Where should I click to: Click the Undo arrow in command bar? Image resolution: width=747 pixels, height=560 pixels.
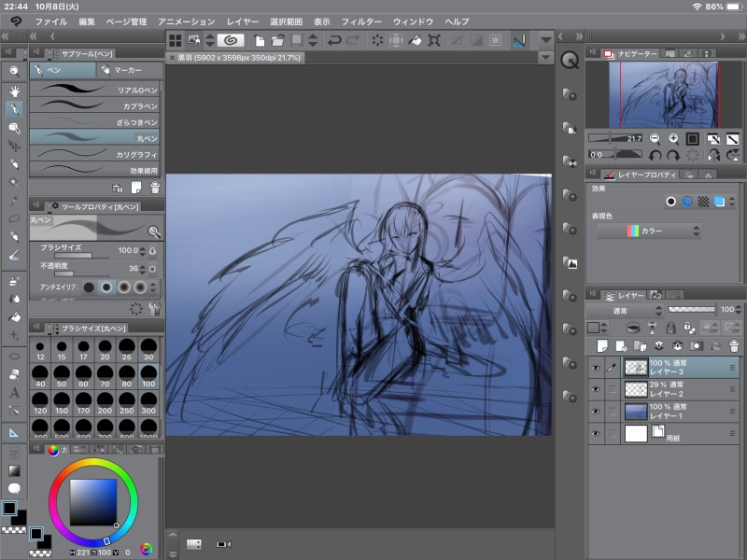[x=334, y=40]
